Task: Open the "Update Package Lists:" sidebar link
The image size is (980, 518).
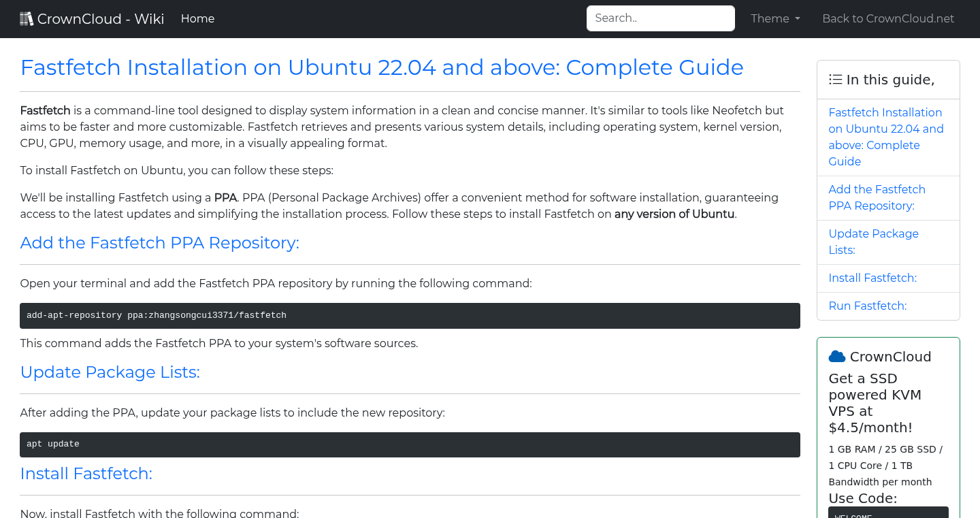Action: [x=873, y=242]
